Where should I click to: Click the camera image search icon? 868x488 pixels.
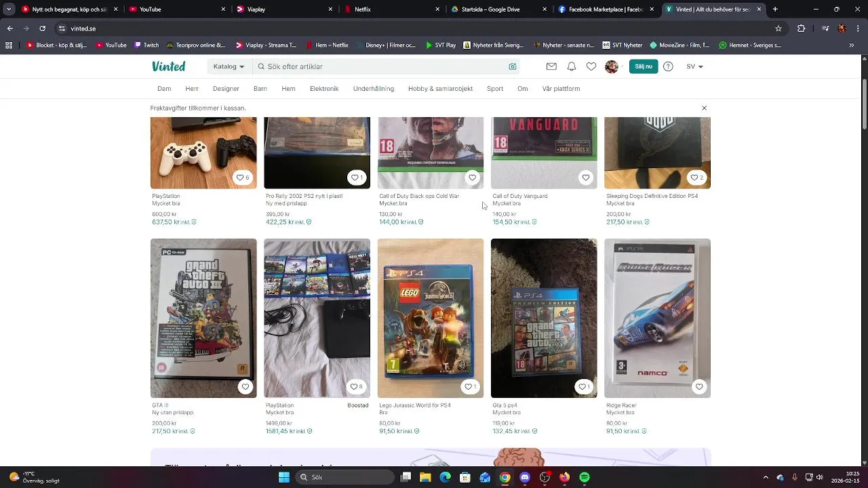(513, 66)
